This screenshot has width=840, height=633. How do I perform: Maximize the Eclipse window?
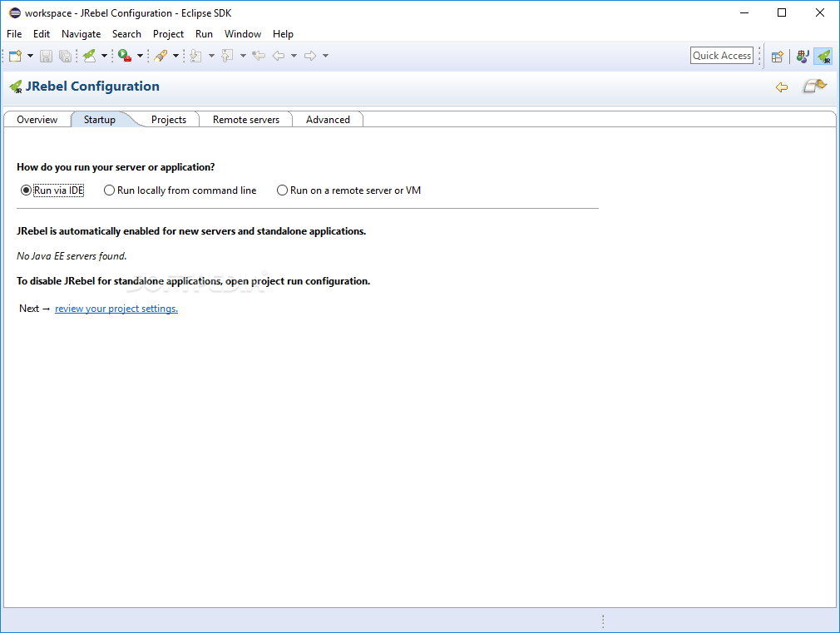782,12
